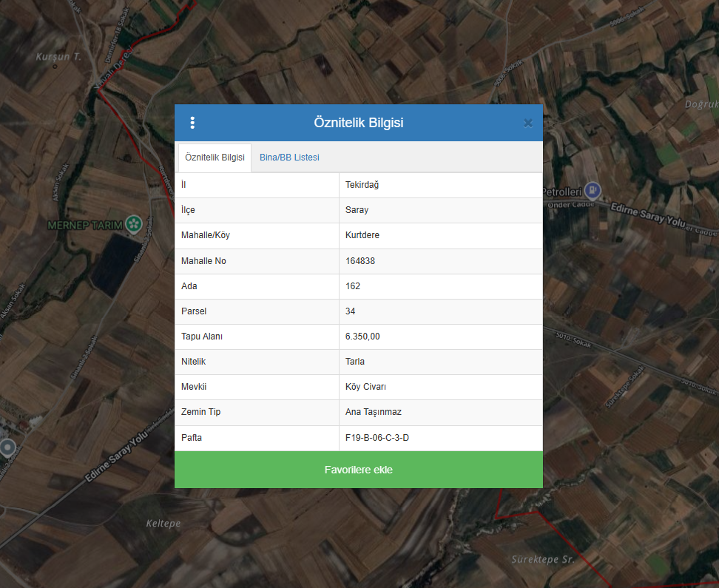Screen dimensions: 719x588
Task: Switch to the Bina/BB Listesi tab
Action: point(289,158)
